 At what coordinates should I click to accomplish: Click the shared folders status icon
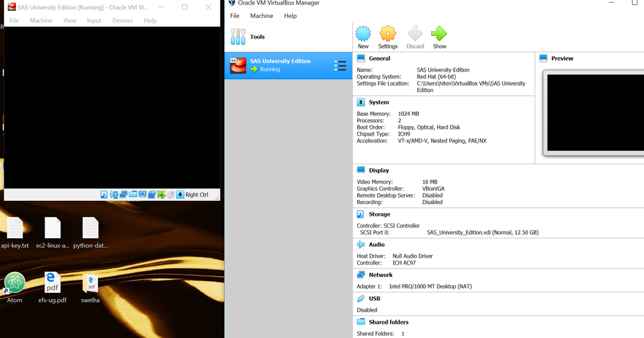[133, 194]
